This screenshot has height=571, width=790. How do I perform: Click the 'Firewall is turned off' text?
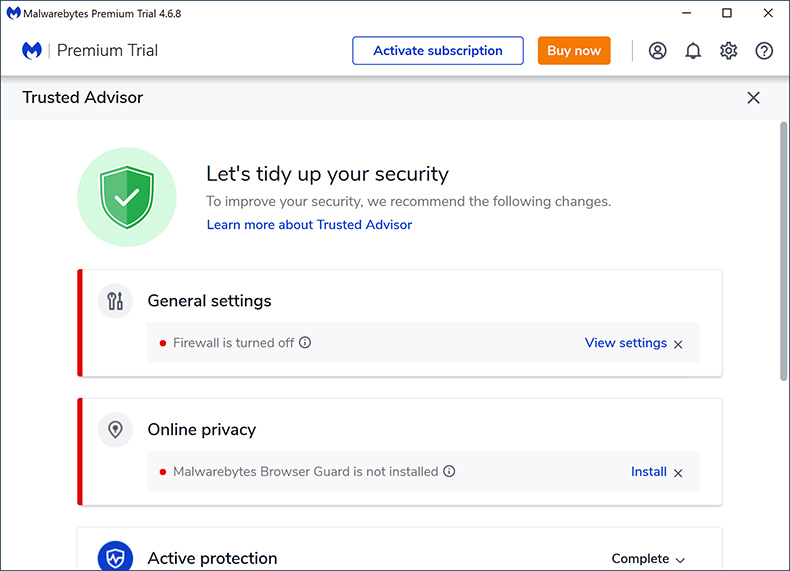[x=234, y=343]
